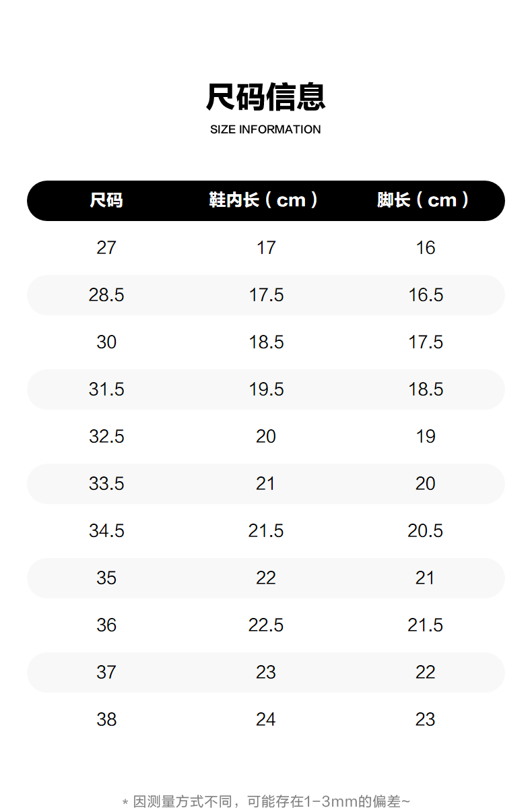Click the SIZE INFORMATION subtitle text
Viewport: 532px width, 808px height.
[x=265, y=129]
